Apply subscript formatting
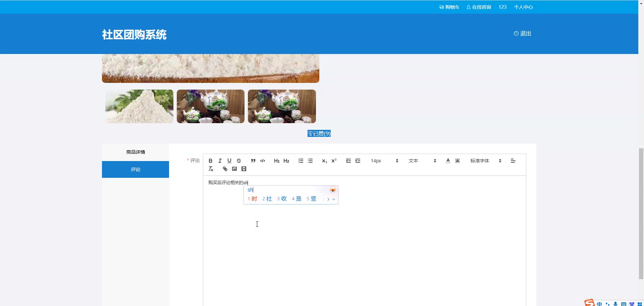The height and width of the screenshot is (306, 644). pyautogui.click(x=324, y=161)
